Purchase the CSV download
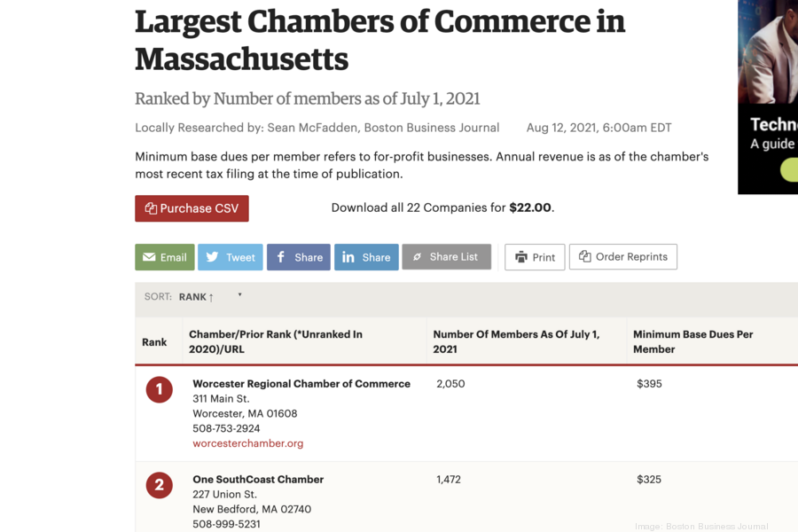This screenshot has width=798, height=532. (192, 208)
